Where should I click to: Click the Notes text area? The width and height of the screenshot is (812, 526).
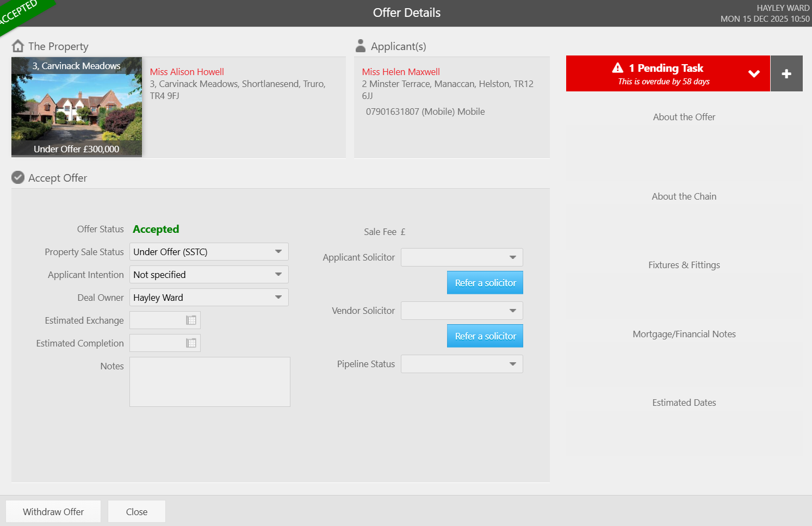[x=210, y=382]
